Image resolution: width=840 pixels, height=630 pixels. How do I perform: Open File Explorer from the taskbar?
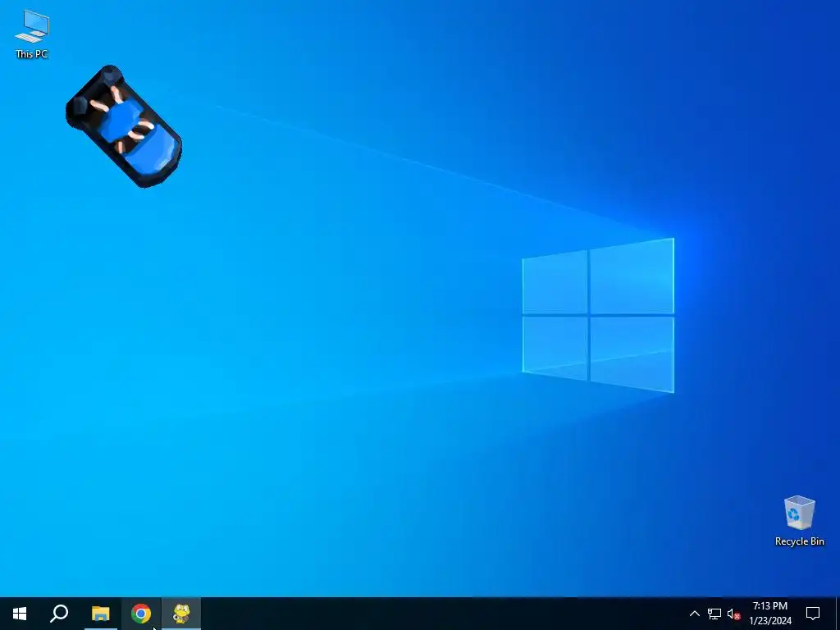point(100,614)
